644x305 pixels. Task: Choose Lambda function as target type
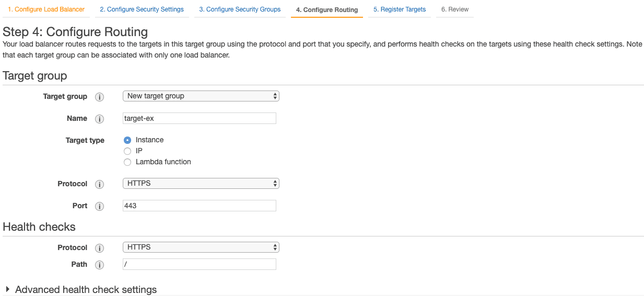point(127,162)
